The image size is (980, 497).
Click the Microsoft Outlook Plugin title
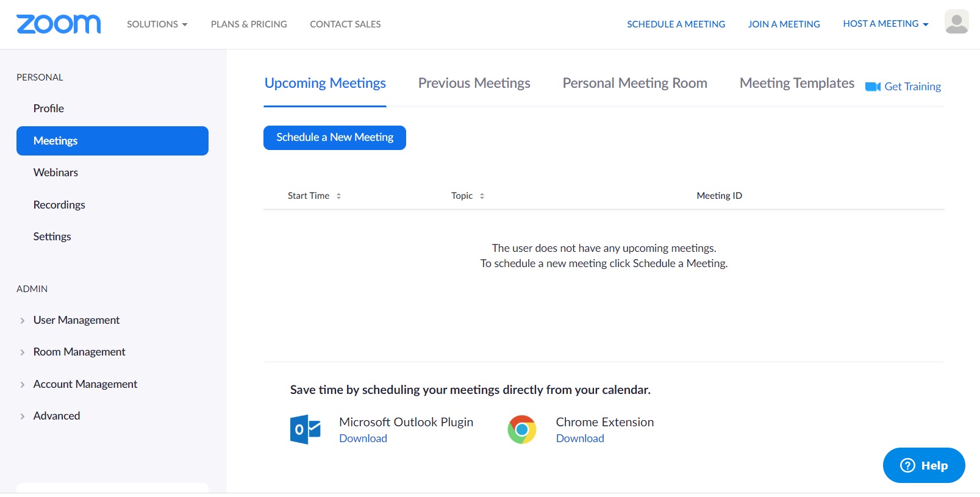pyautogui.click(x=406, y=422)
